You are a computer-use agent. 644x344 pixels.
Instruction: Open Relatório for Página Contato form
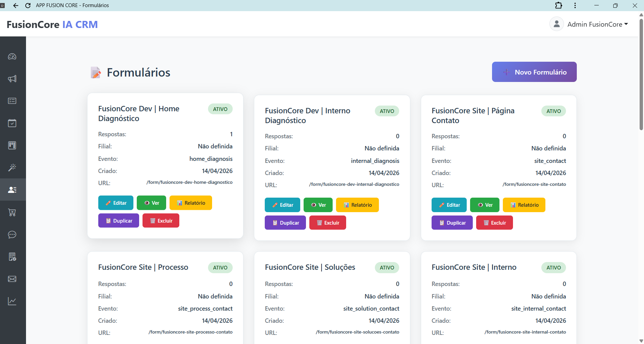tap(524, 205)
